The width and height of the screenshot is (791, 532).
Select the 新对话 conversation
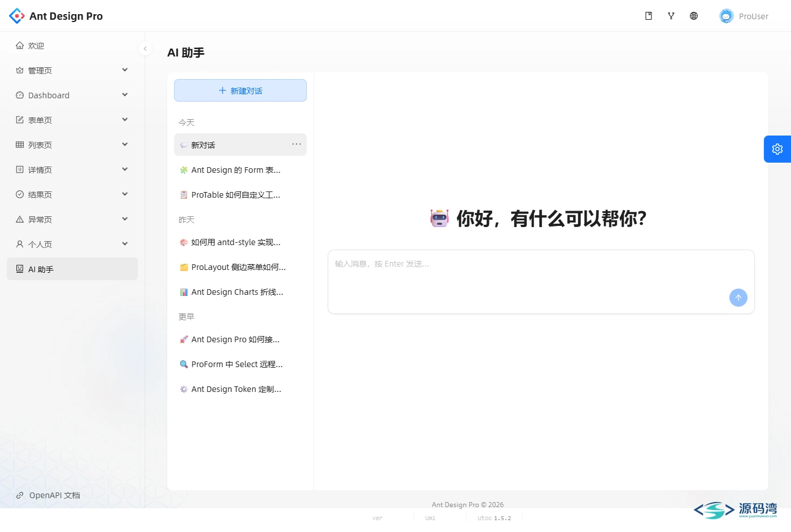240,145
